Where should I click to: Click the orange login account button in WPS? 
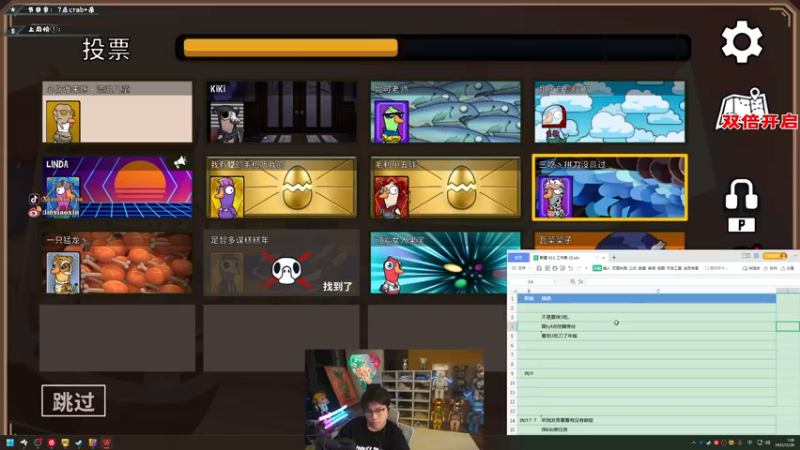tap(774, 256)
